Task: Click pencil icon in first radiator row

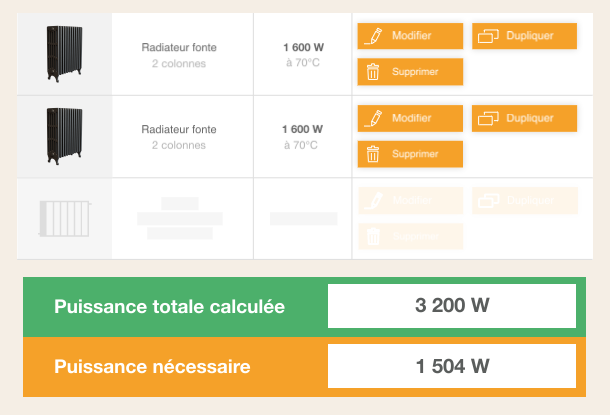Action: pyautogui.click(x=375, y=36)
